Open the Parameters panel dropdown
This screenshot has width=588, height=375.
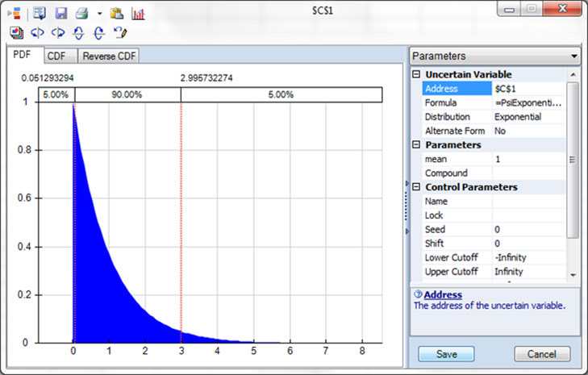(573, 56)
